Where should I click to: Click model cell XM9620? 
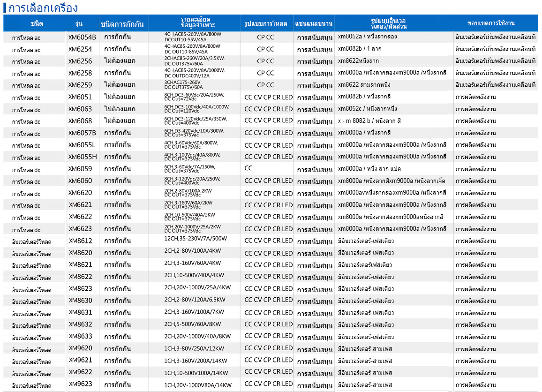click(x=80, y=348)
